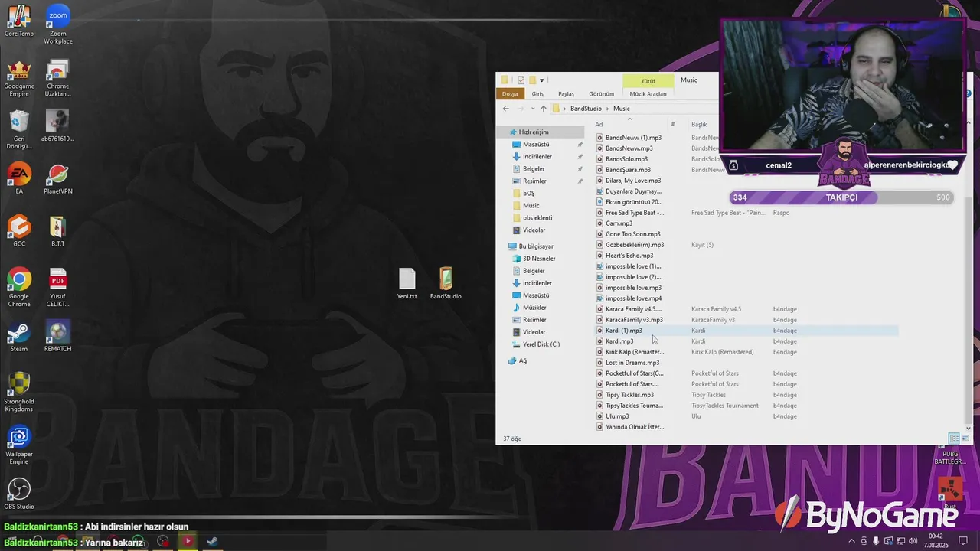Open the quick access toolbar customize dropdown

point(541,80)
